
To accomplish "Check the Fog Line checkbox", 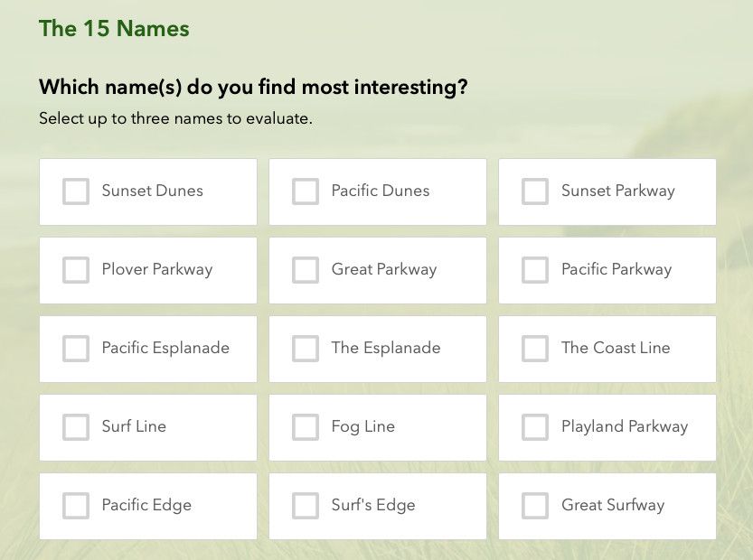I will pos(306,427).
